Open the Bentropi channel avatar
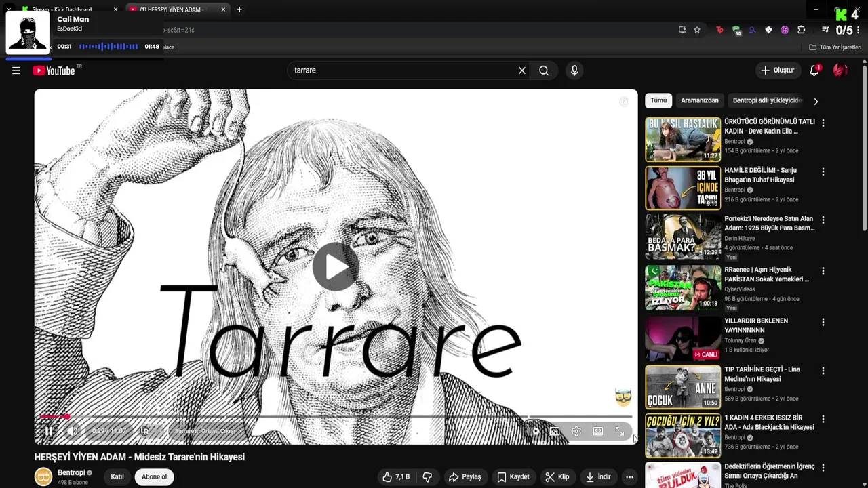 tap(43, 476)
